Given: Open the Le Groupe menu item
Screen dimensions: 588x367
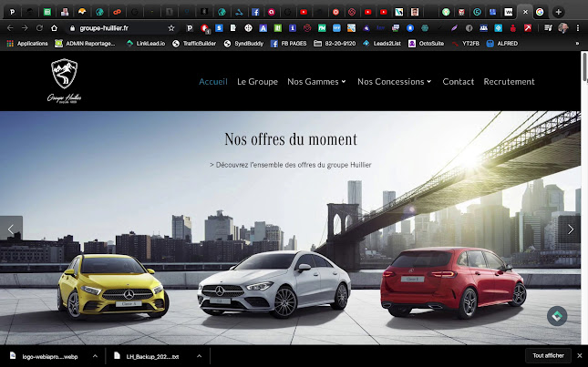Looking at the screenshot, I should (257, 82).
